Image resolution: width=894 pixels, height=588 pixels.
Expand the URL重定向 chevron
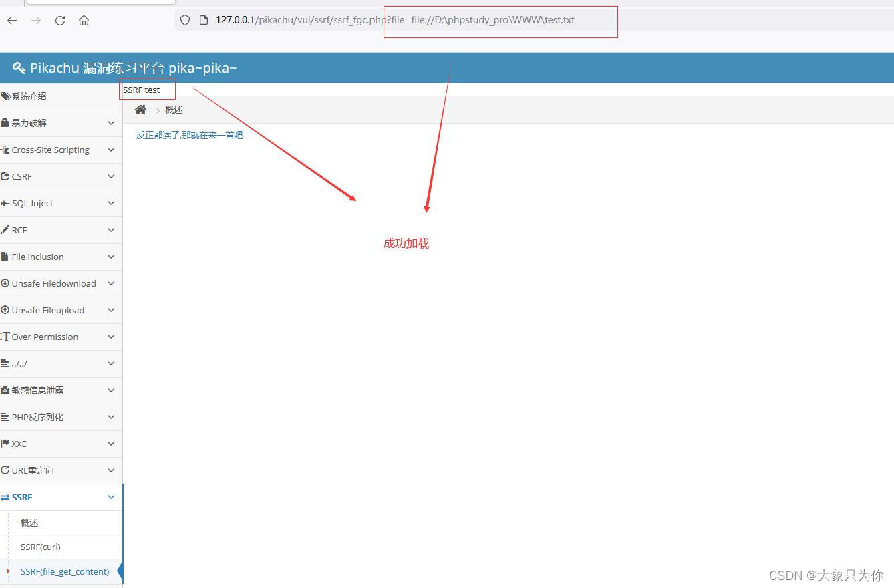pos(111,470)
